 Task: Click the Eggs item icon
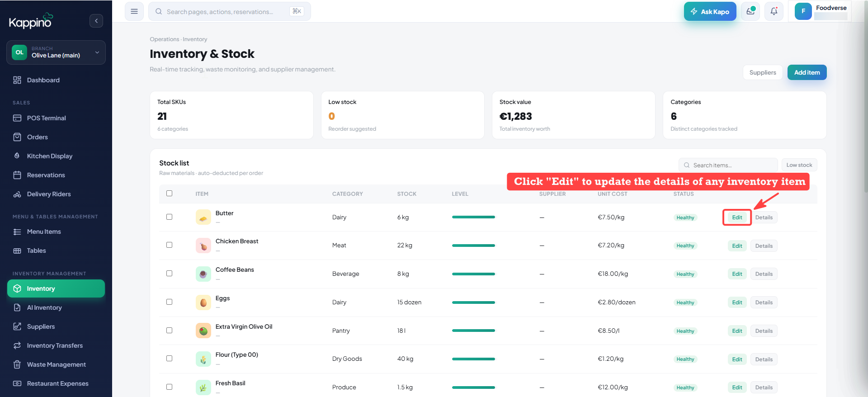point(203,302)
